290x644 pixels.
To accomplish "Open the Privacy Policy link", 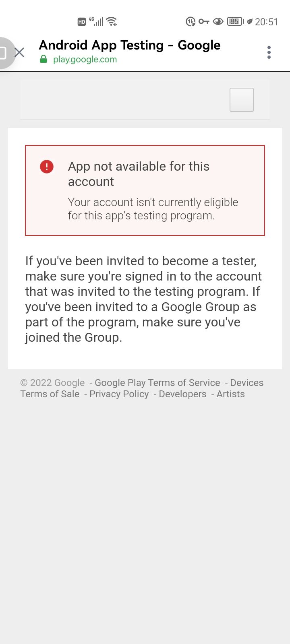I will [119, 394].
